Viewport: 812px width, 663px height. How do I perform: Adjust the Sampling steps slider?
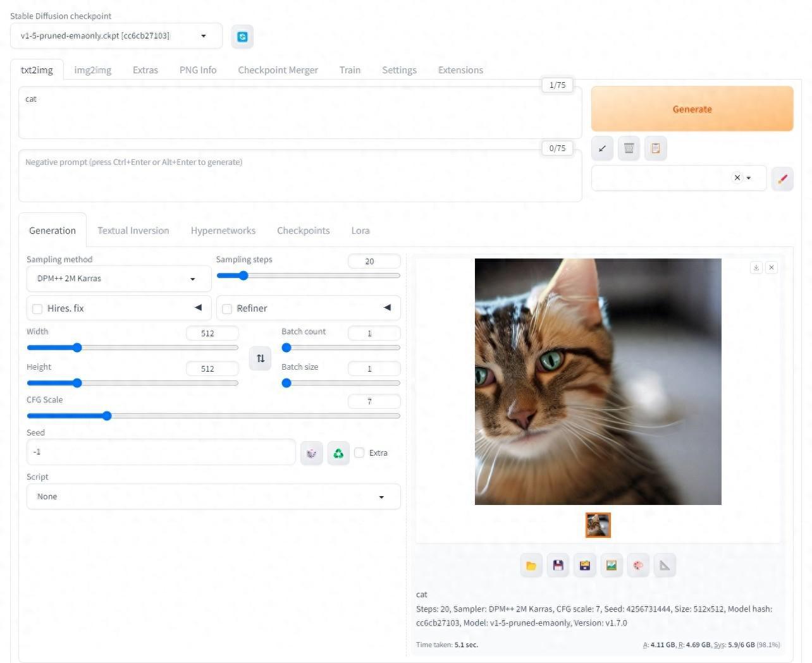pyautogui.click(x=309, y=276)
